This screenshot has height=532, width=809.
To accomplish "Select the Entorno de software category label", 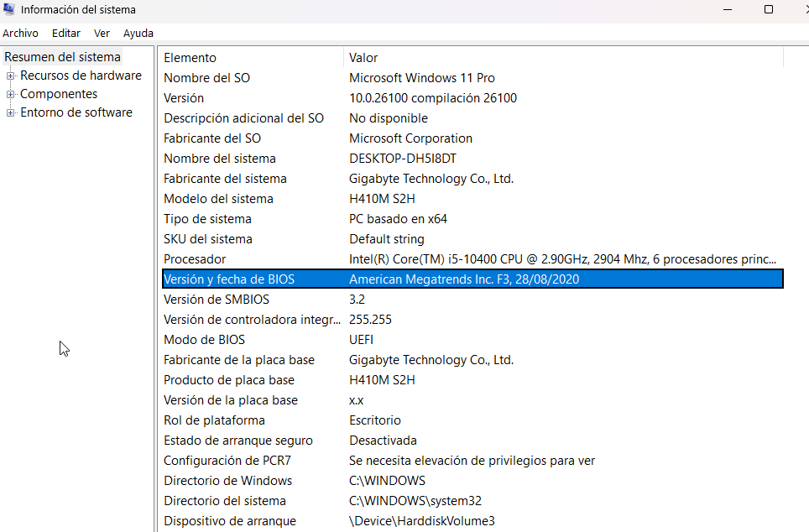I will pos(76,112).
